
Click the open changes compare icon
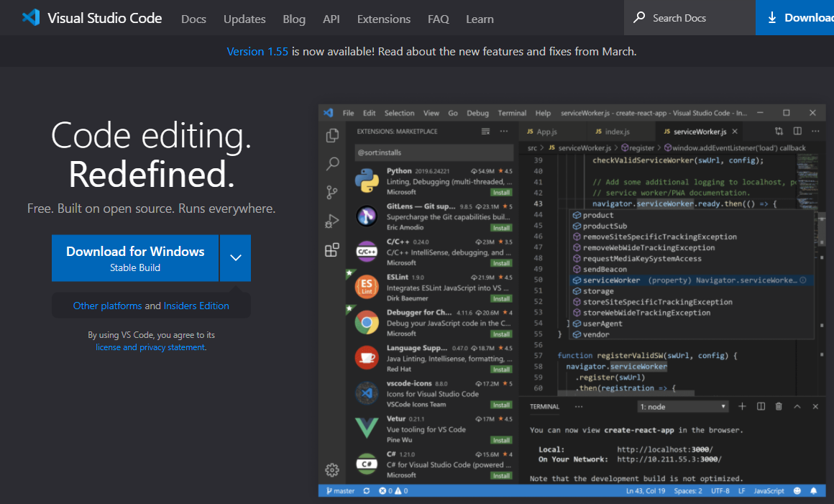click(x=779, y=131)
